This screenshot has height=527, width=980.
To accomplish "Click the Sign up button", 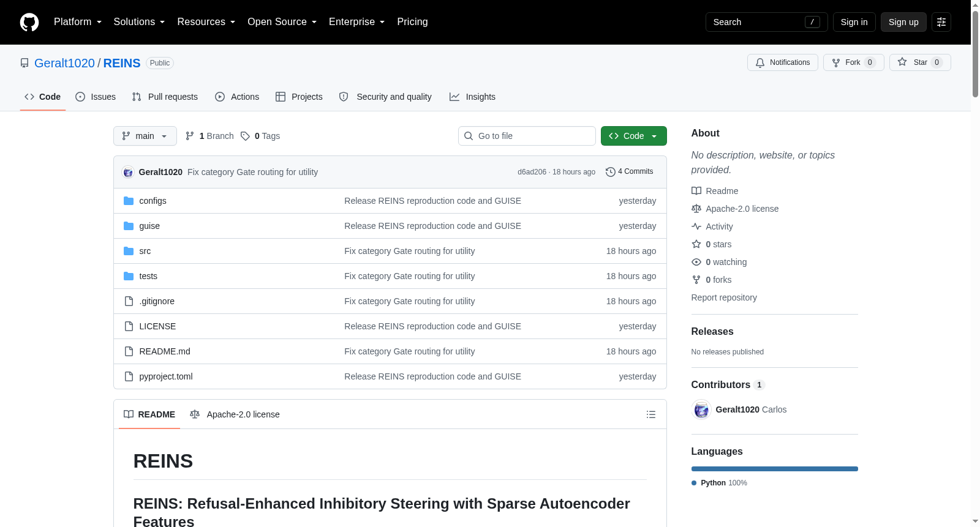I will pyautogui.click(x=903, y=22).
